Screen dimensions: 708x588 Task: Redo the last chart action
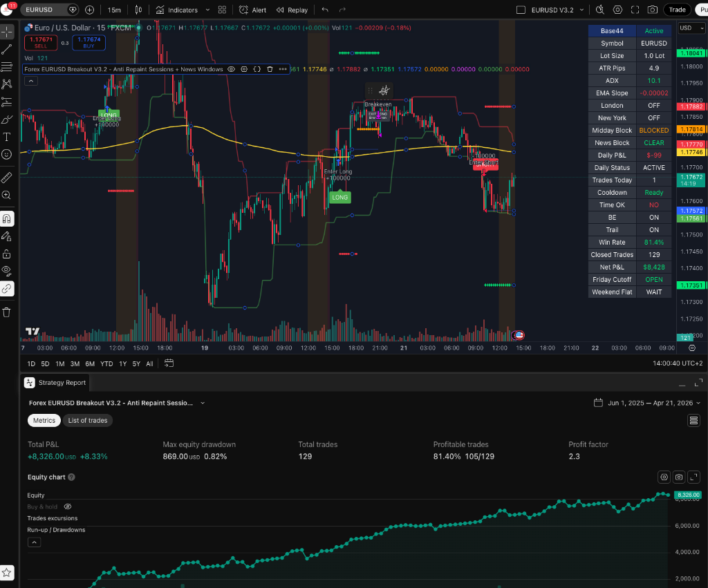click(x=342, y=10)
